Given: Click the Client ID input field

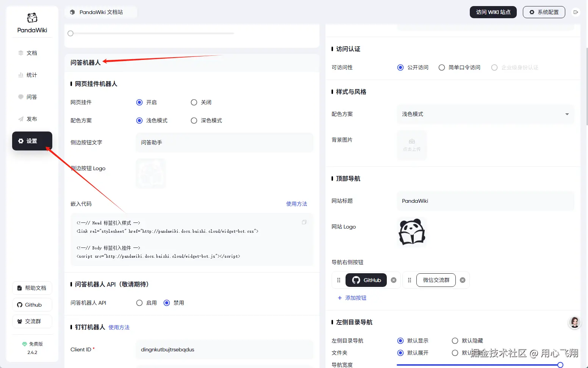Looking at the screenshot, I should 224,349.
